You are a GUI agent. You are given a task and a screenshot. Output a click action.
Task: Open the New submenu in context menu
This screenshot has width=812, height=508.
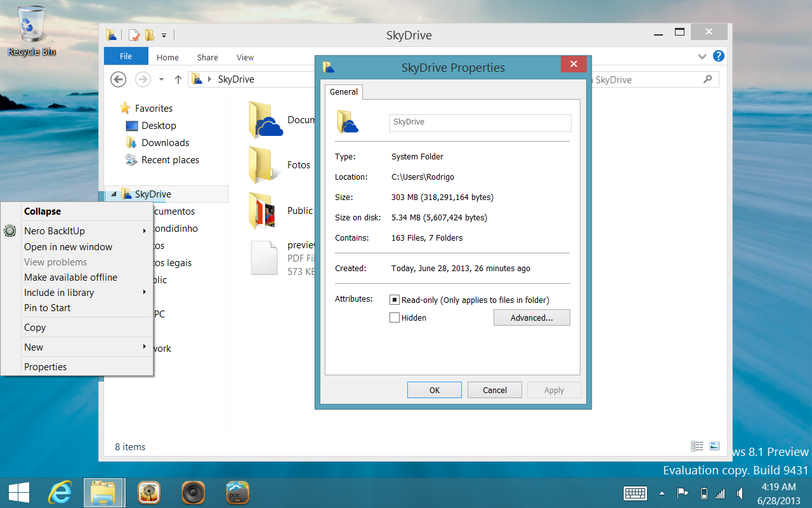(x=77, y=347)
